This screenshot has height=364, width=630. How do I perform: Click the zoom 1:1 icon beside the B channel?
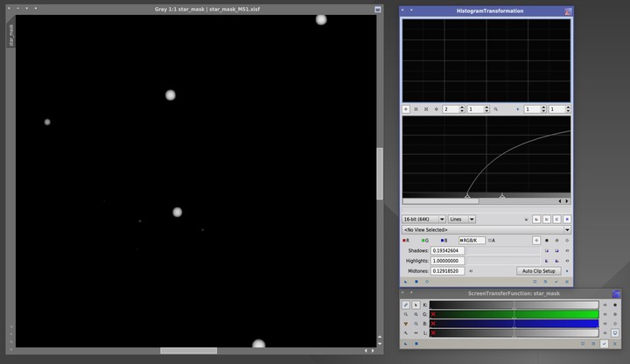pos(416,324)
